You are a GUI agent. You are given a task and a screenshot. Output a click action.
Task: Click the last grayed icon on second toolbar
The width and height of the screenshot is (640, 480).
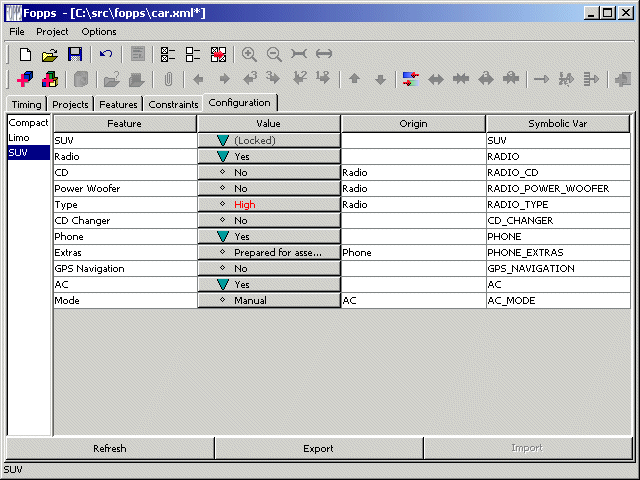623,79
